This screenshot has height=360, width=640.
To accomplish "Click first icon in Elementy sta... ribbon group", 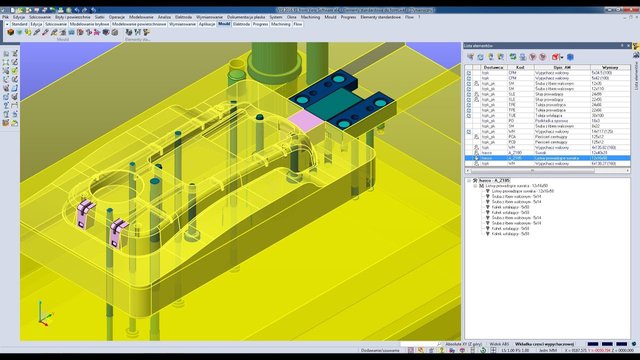I will 129,32.
